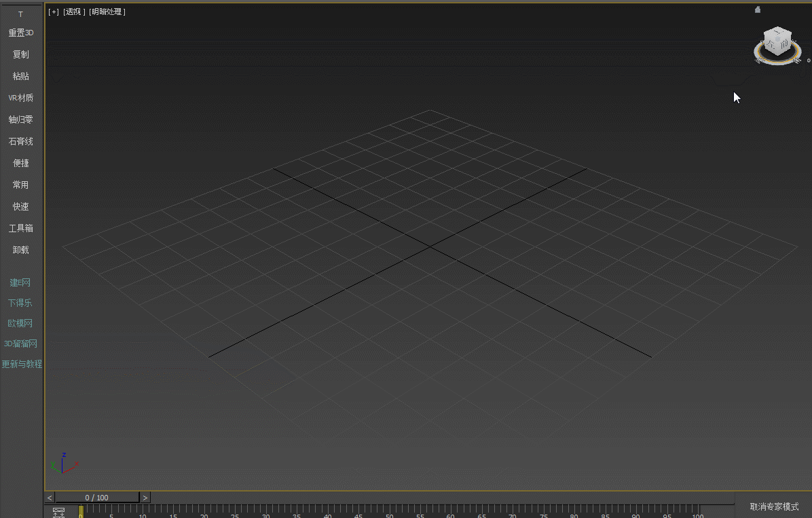This screenshot has height=518, width=812.
Task: Click the 复制 button in sidebar
Action: coord(21,54)
